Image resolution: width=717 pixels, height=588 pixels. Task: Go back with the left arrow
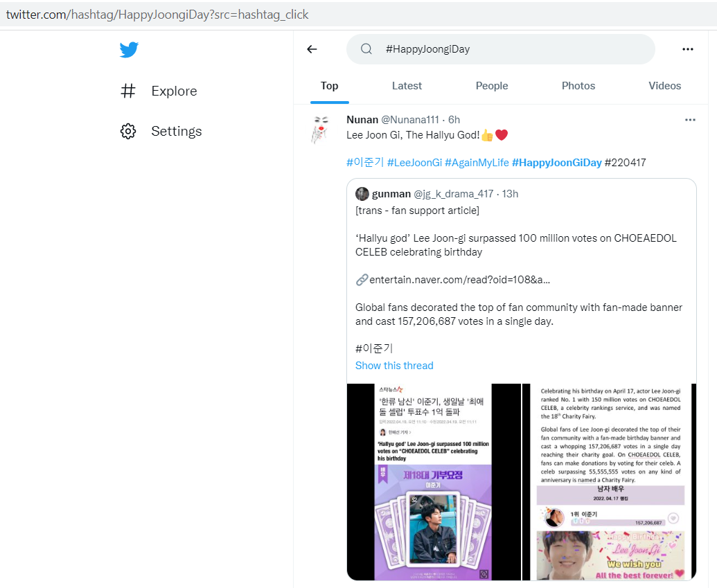(x=312, y=49)
